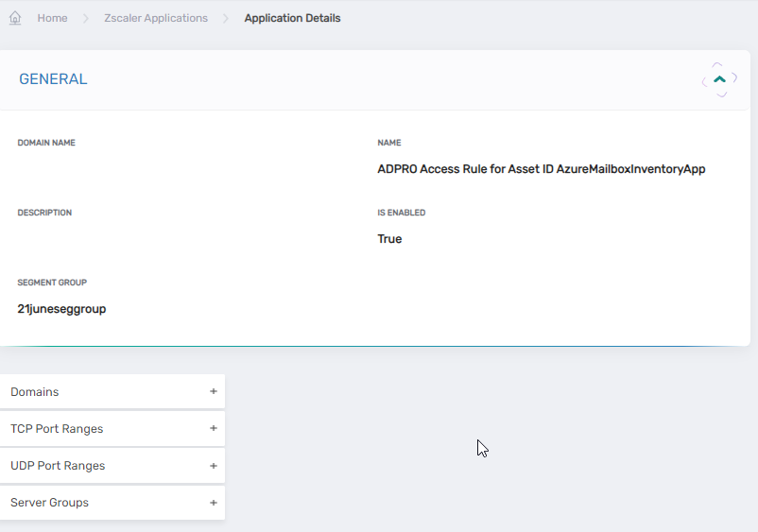Click the Segment Group field label

(x=52, y=283)
